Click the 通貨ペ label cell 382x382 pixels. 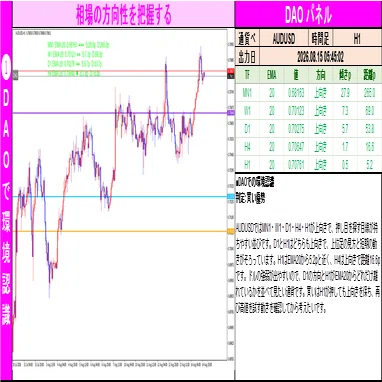coord(247,39)
